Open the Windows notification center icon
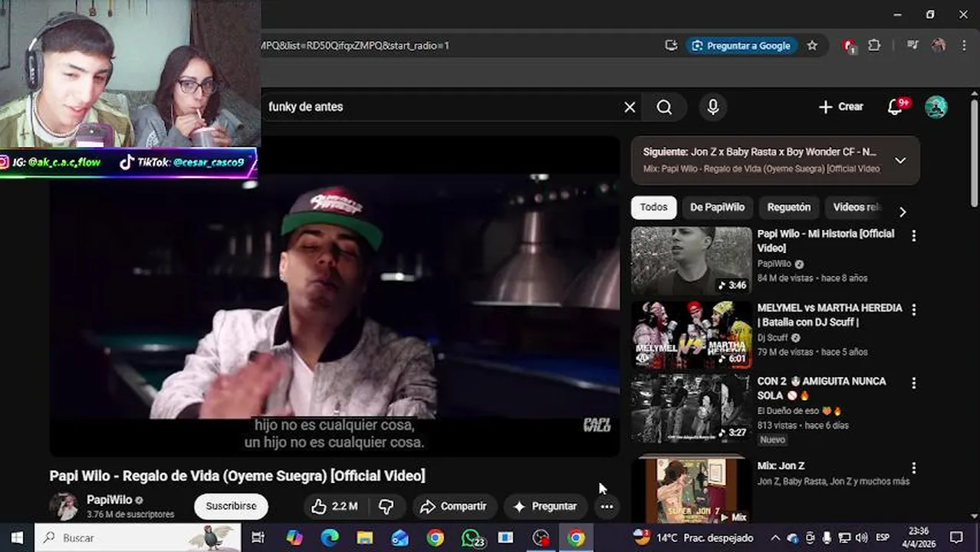The width and height of the screenshot is (980, 552). pyautogui.click(x=955, y=537)
